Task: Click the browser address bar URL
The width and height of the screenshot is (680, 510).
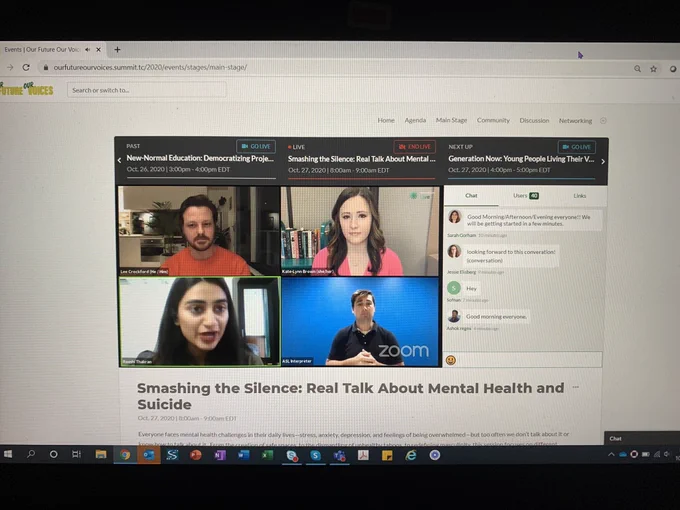Action: tap(150, 67)
